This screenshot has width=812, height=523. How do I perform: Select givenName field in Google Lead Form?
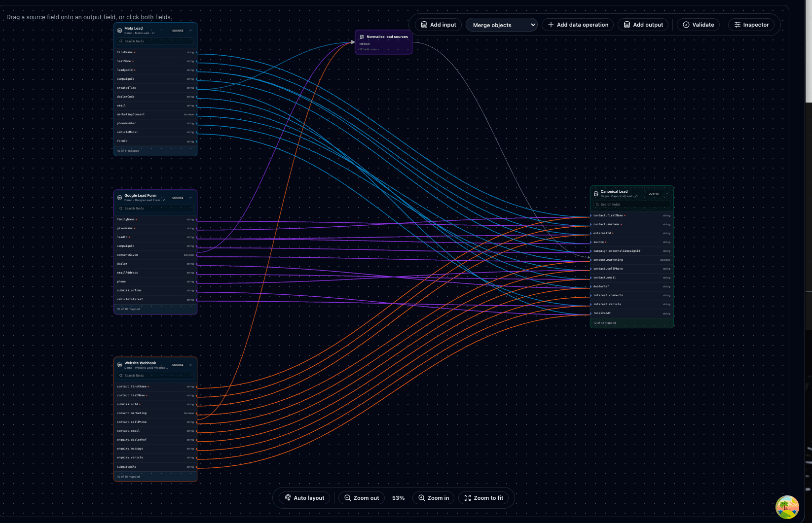coord(155,228)
